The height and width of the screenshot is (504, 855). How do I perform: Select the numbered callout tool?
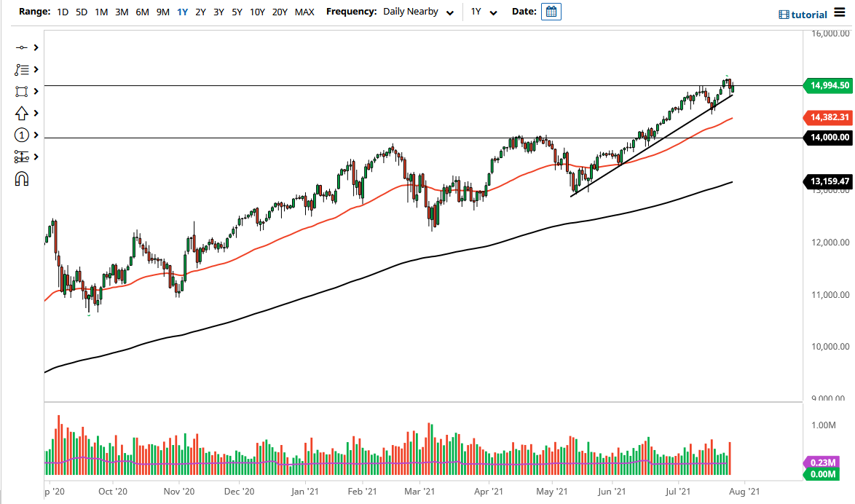[22, 135]
